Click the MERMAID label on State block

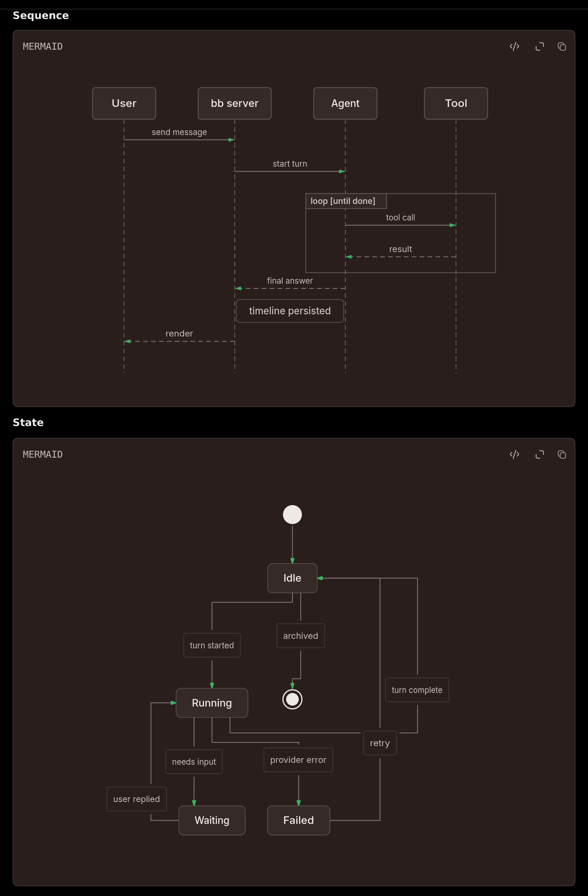click(x=42, y=454)
